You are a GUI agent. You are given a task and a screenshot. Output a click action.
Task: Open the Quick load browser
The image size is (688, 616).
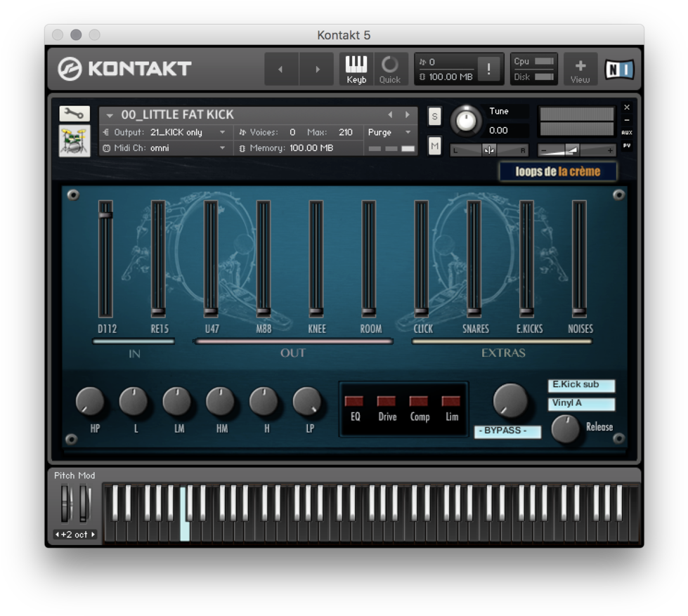(389, 70)
